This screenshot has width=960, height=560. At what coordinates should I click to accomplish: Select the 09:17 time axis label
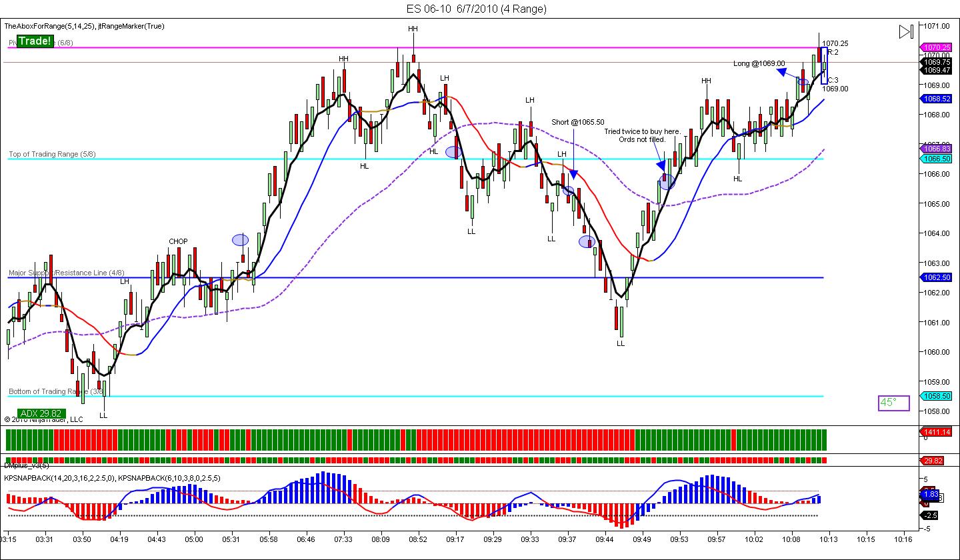[455, 538]
